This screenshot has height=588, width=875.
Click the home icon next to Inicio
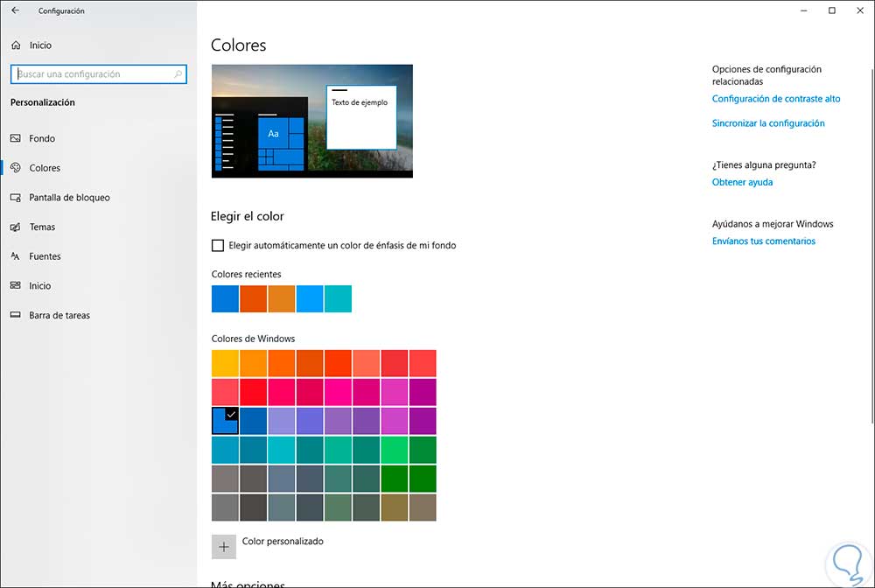[x=16, y=45]
